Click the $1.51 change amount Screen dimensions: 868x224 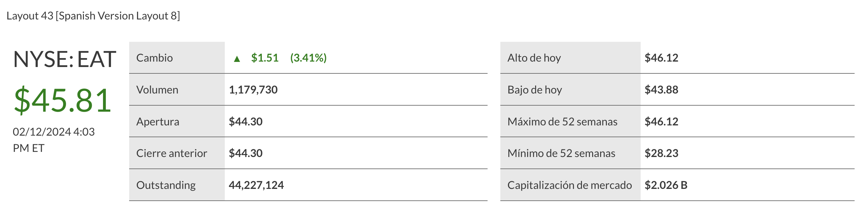(265, 58)
